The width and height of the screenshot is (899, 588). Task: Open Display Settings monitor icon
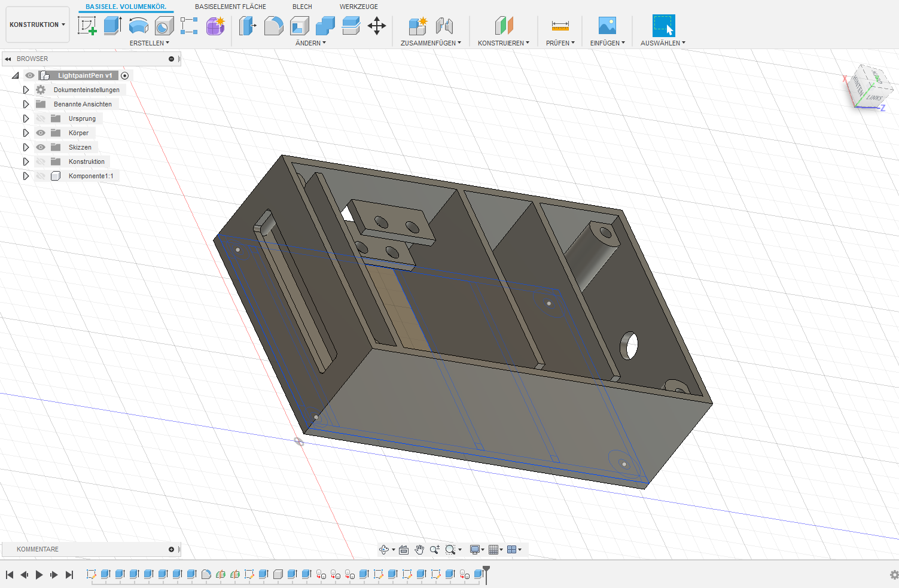pyautogui.click(x=475, y=550)
